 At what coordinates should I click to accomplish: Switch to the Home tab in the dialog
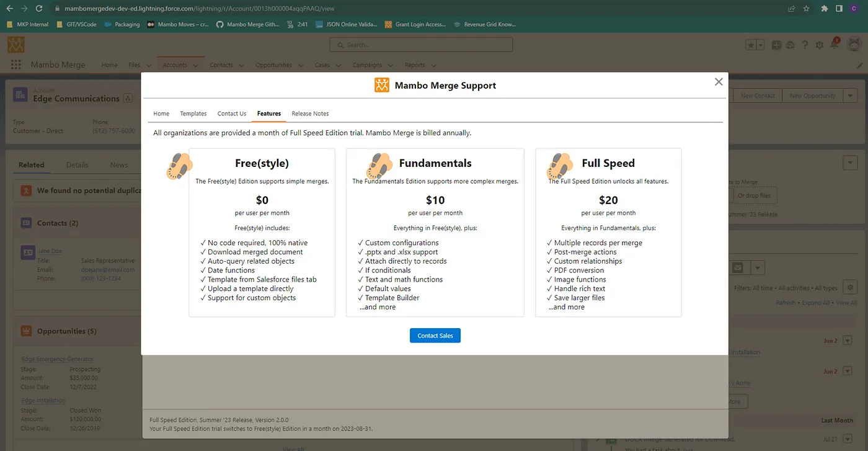click(x=161, y=114)
